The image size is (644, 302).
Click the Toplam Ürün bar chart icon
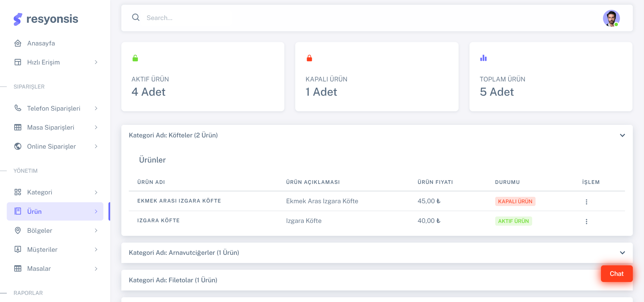(x=483, y=58)
